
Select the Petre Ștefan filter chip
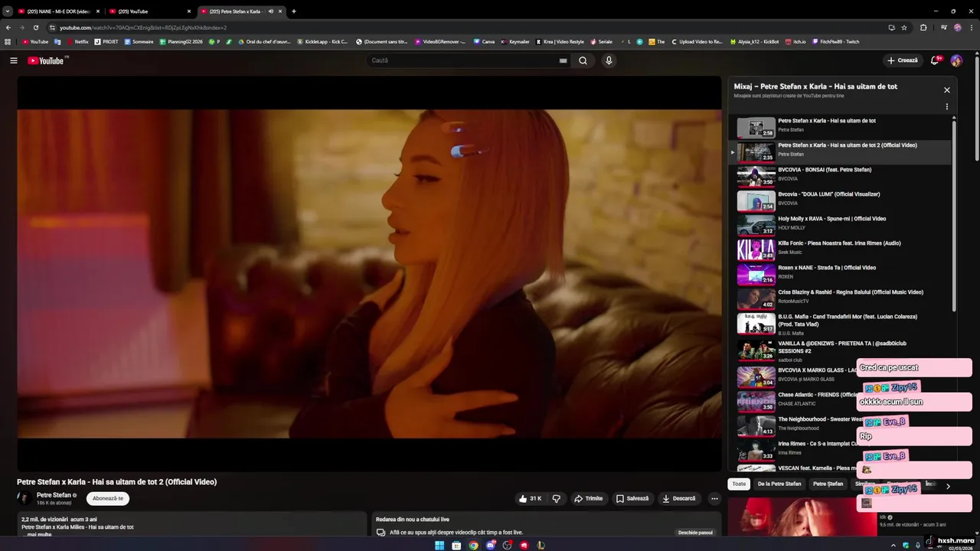(828, 484)
